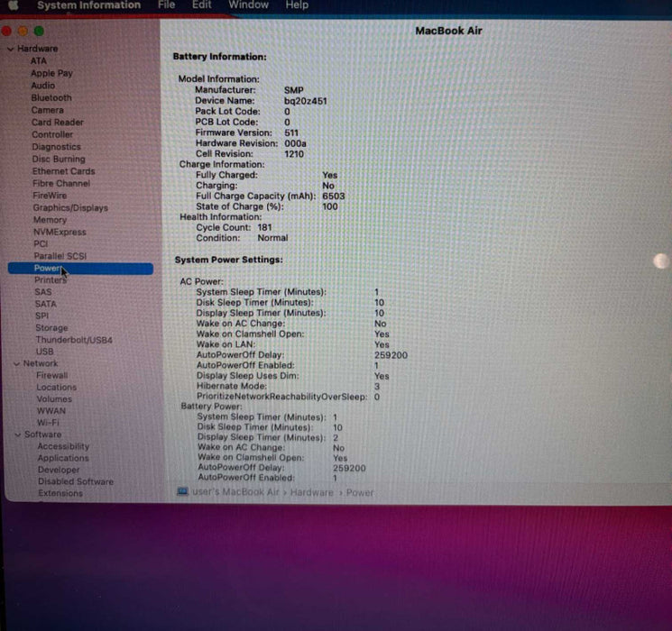
Task: Click Full Charge Capacity value 6503
Action: [x=333, y=196]
